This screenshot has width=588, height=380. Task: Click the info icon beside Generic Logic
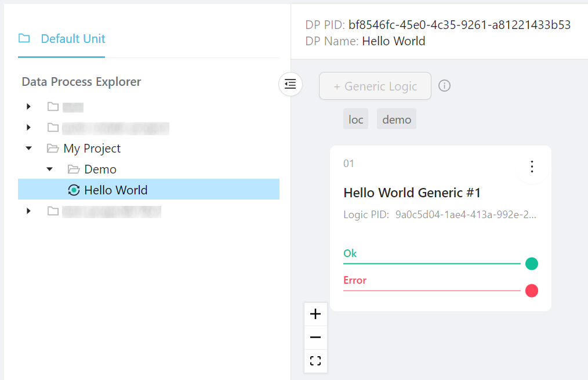click(x=444, y=86)
